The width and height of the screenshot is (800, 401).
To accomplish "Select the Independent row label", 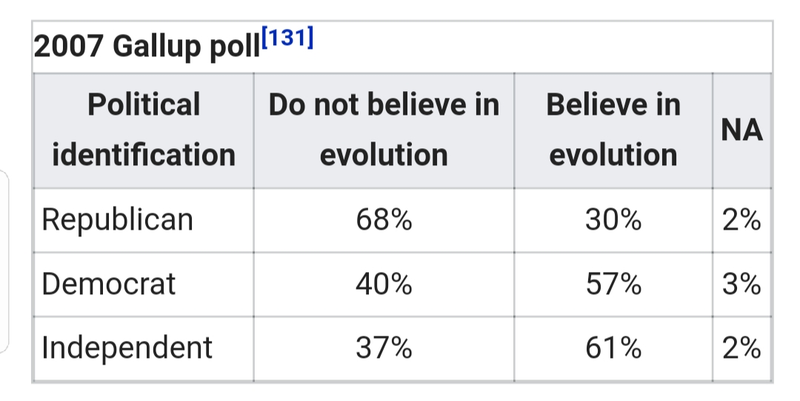I will point(127,348).
